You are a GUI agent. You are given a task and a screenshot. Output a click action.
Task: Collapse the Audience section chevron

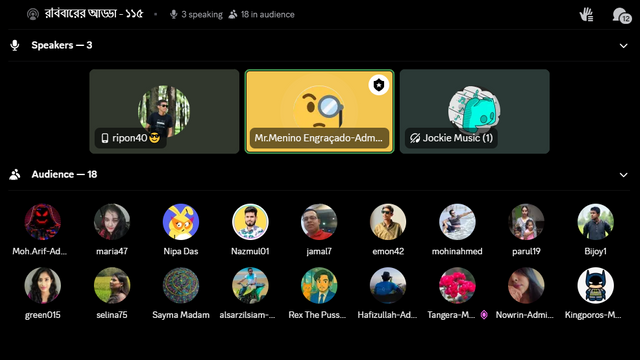pos(623,175)
